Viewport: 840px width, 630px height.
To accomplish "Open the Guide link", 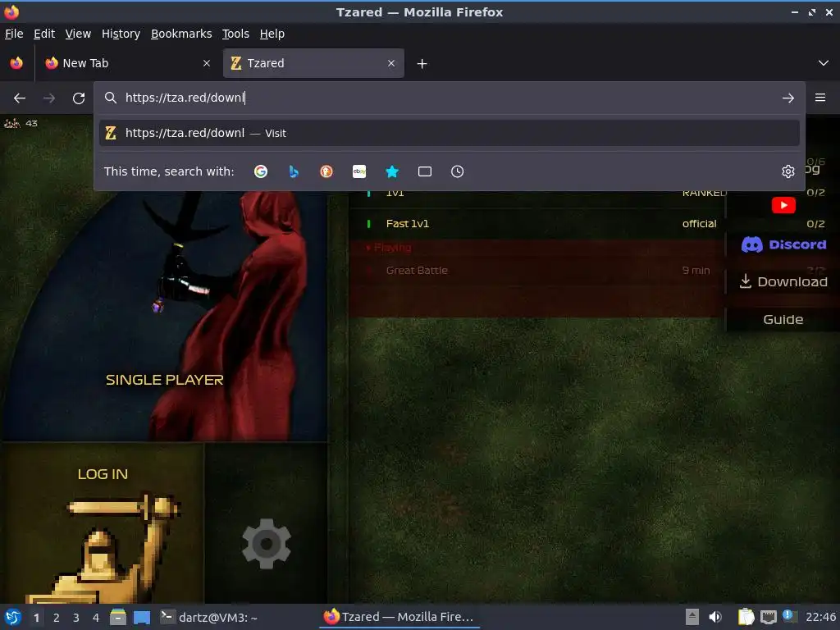I will tap(783, 319).
